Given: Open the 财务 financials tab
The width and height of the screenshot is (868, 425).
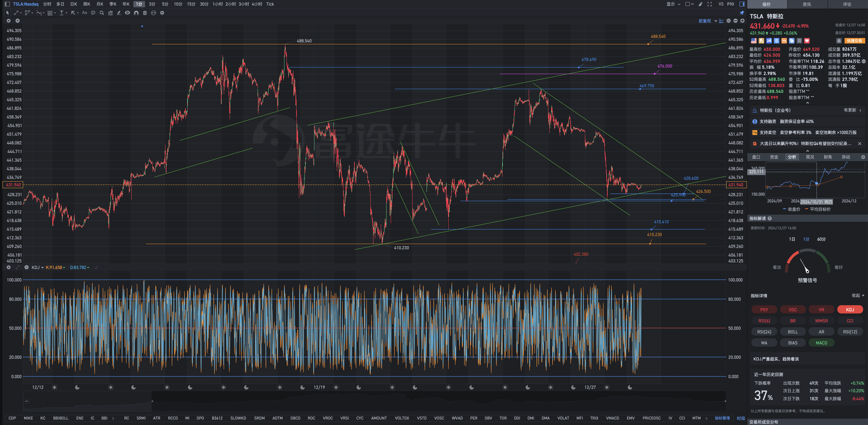Looking at the screenshot, I should (828, 157).
